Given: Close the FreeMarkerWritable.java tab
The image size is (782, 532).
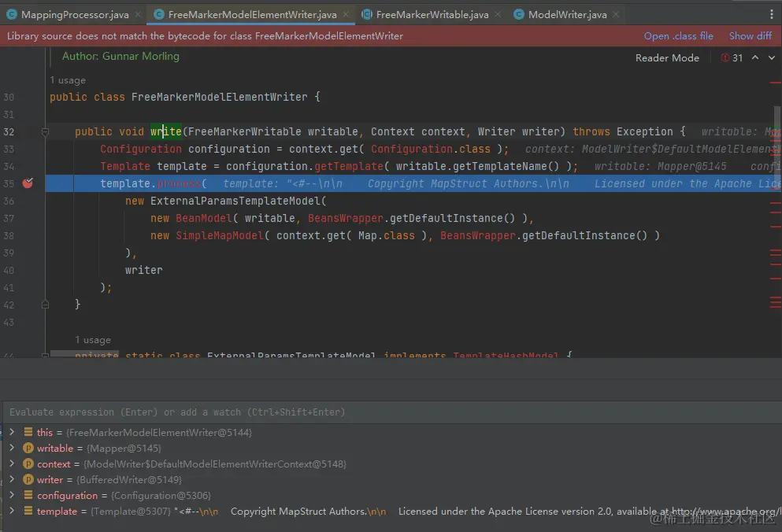Looking at the screenshot, I should click(x=498, y=14).
